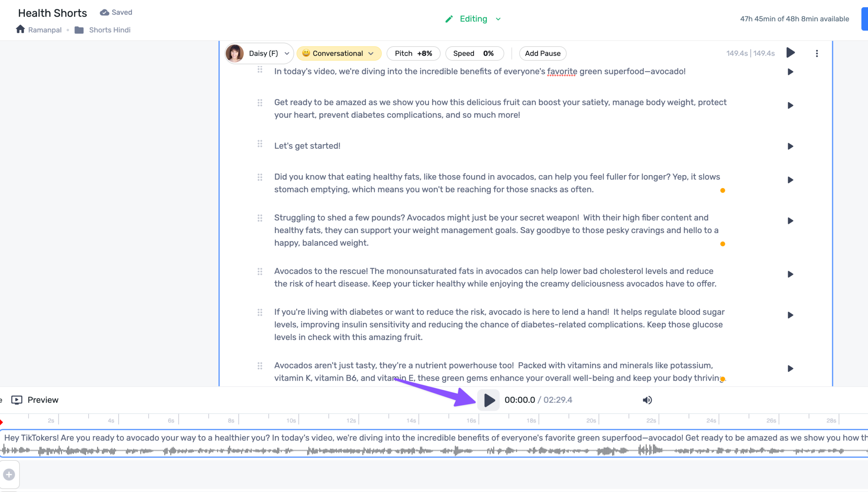Click the Add Pause button
Image resolution: width=868 pixels, height=492 pixels.
click(542, 53)
